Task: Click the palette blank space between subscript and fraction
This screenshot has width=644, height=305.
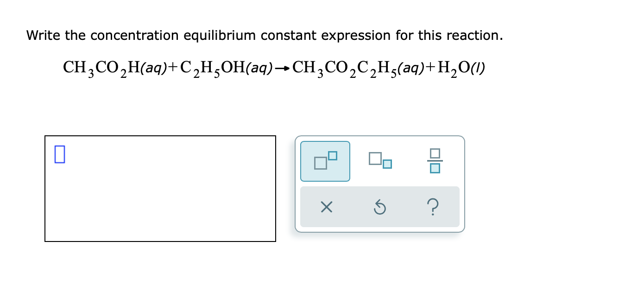Action: (410, 160)
